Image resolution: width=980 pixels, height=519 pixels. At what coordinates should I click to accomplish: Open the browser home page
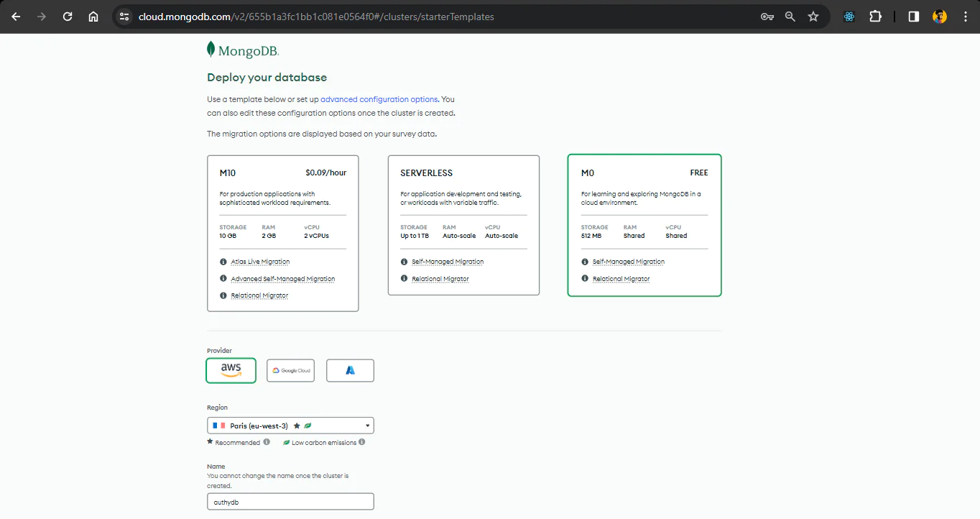pos(93,17)
